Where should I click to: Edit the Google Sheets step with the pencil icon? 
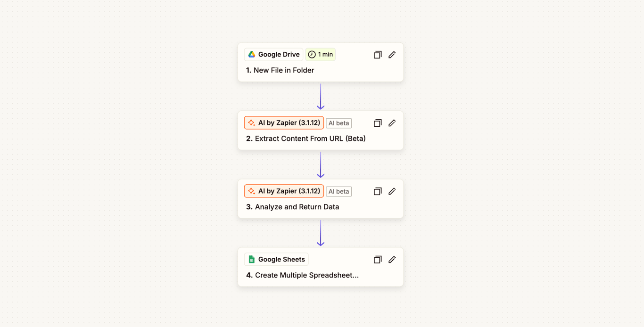point(392,260)
